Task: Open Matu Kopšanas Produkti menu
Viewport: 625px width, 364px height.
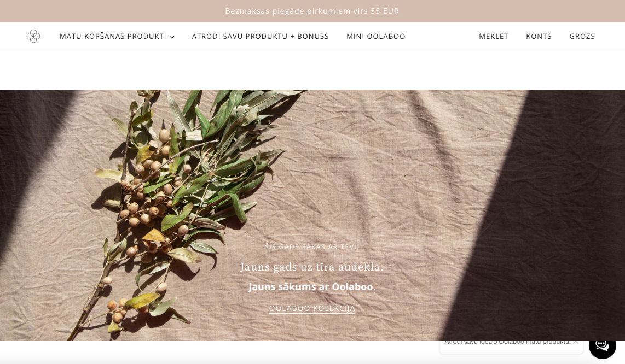Action: pos(117,36)
